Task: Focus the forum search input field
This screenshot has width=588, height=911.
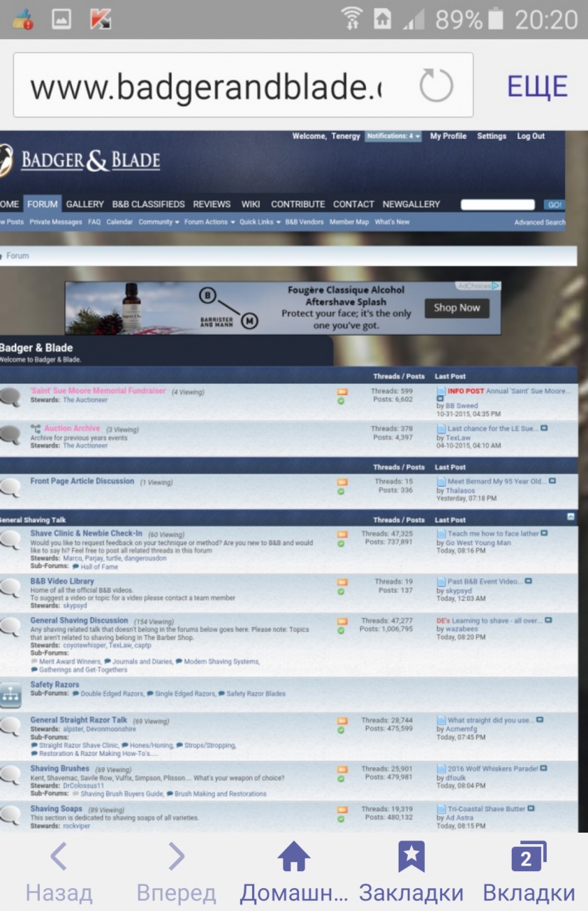Action: tap(498, 205)
